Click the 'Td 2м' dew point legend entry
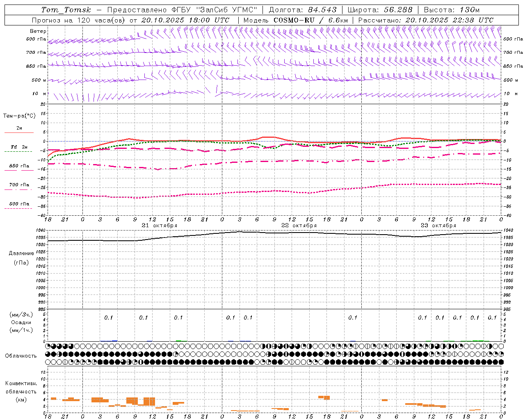This screenshot has height=420, width=525. [19, 147]
